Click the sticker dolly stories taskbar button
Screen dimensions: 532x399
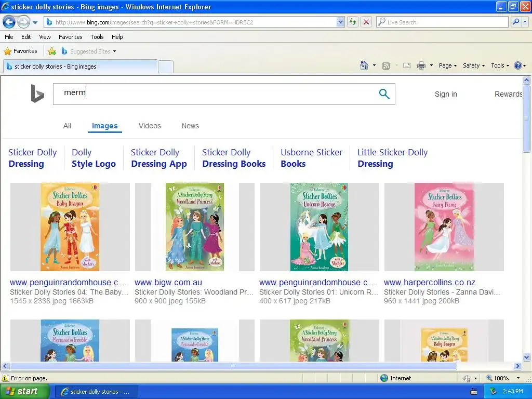96,392
